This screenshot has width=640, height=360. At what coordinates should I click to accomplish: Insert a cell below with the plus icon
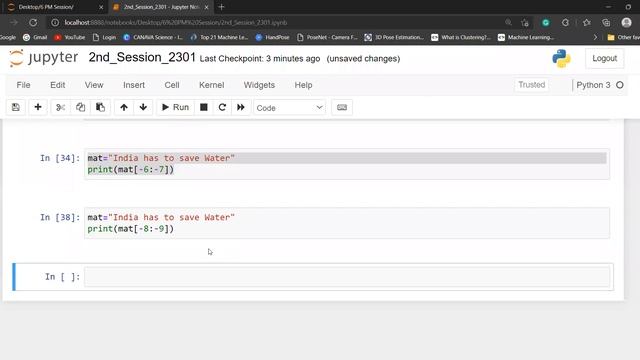pyautogui.click(x=38, y=107)
